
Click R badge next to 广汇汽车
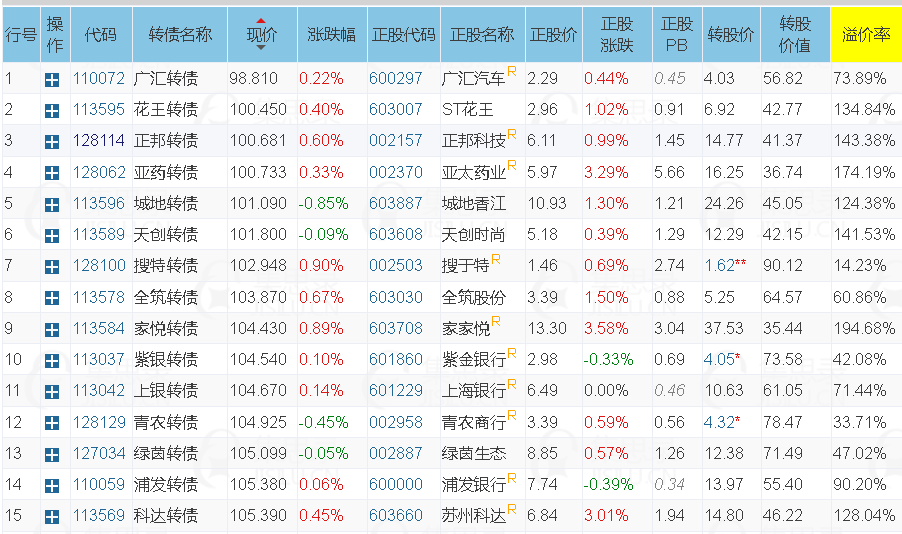coord(511,71)
